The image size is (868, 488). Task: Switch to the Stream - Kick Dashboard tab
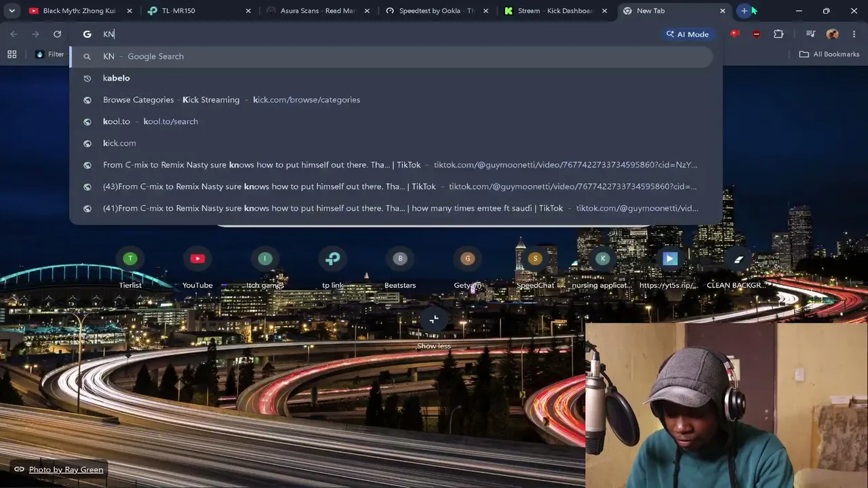coord(555,11)
